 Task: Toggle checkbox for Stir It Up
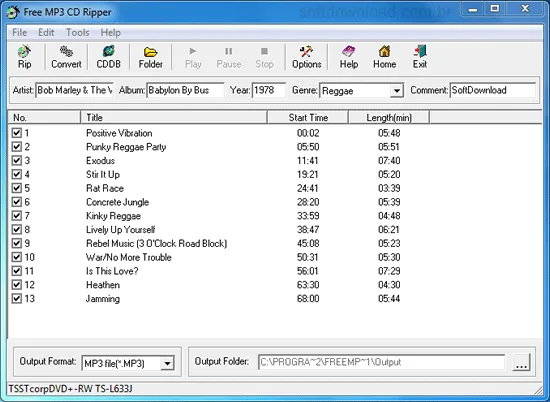[x=16, y=174]
